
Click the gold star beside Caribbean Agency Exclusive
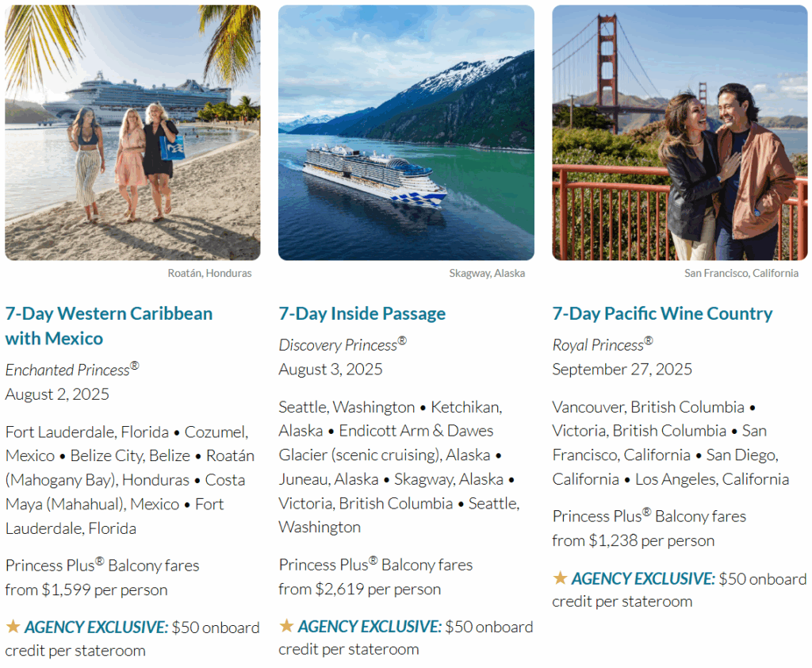tap(13, 626)
